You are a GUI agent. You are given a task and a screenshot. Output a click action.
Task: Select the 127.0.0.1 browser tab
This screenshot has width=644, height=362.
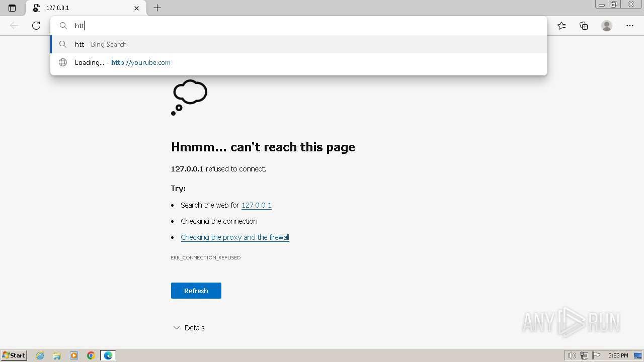coord(86,8)
